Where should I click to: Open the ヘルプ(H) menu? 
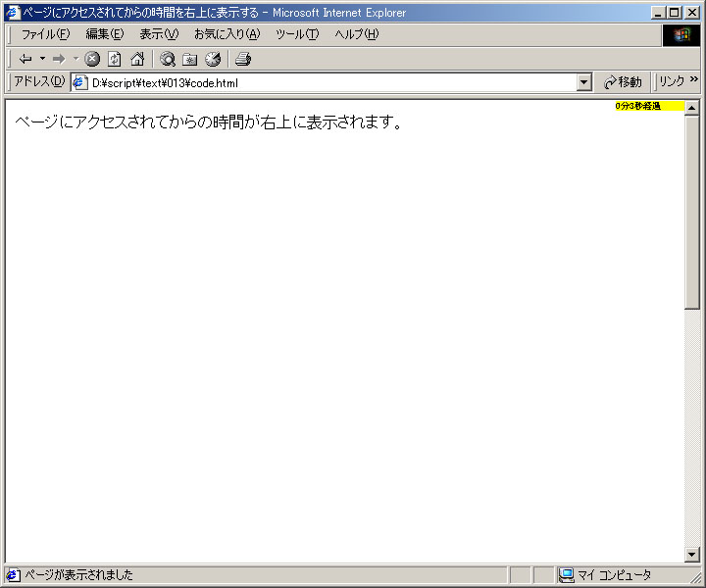click(x=356, y=34)
